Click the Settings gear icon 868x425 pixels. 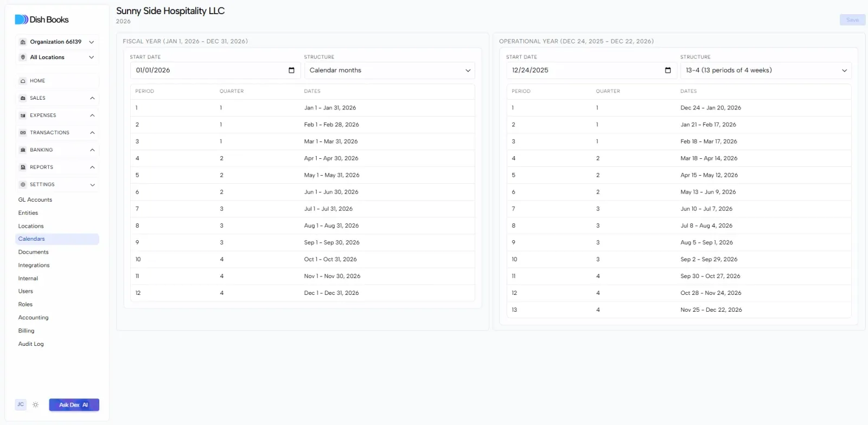coord(23,185)
